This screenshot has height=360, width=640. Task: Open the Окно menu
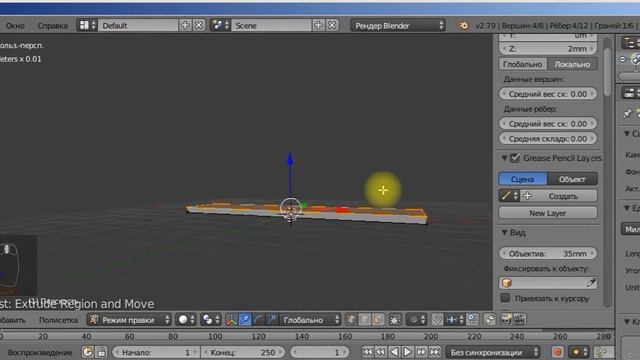[x=15, y=26]
